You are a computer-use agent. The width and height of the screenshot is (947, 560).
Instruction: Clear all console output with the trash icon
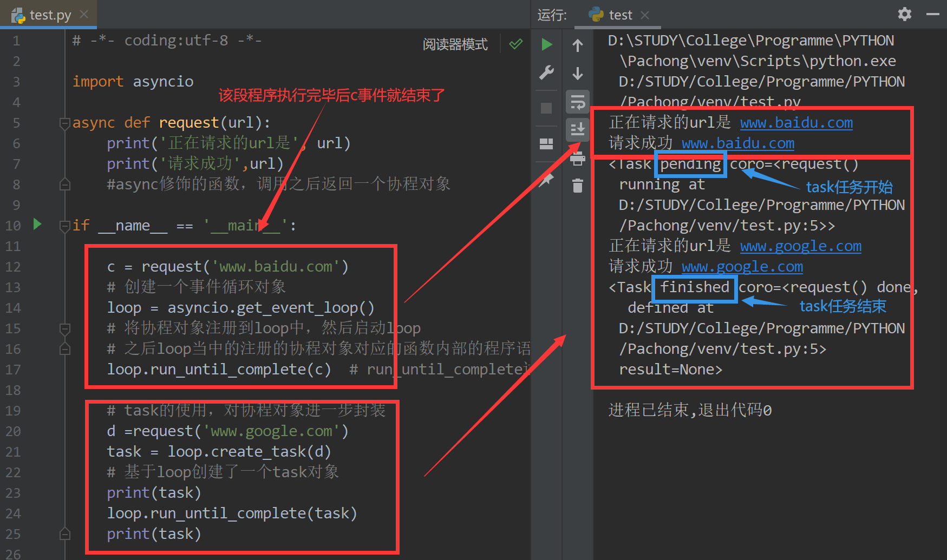578,186
